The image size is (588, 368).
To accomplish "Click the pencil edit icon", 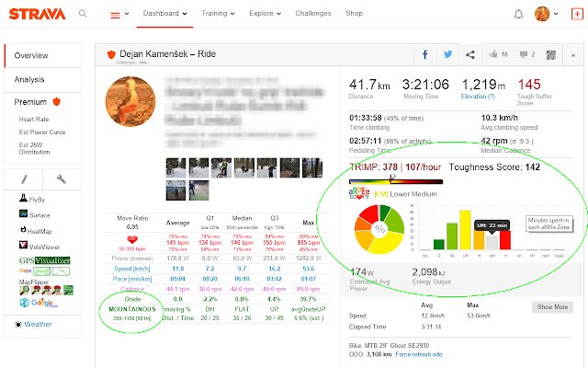I will point(25,179).
